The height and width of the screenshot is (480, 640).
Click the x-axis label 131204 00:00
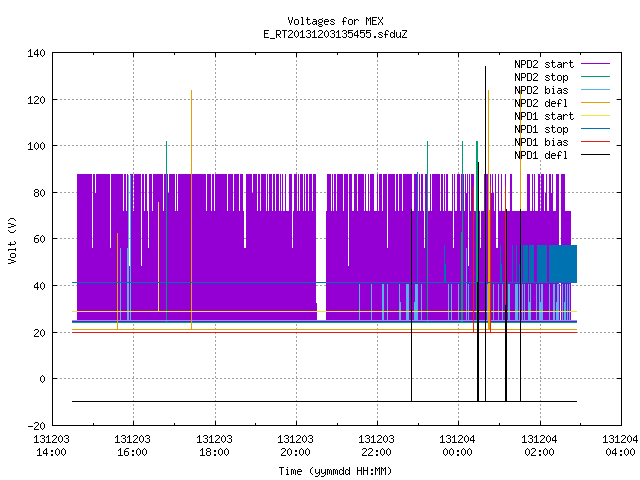(458, 446)
